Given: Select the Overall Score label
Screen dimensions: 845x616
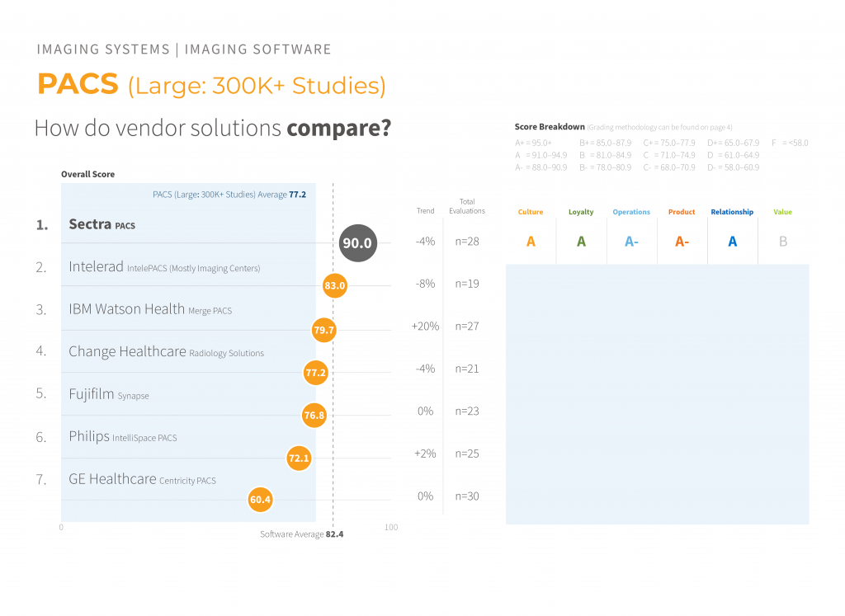Looking at the screenshot, I should pos(87,175).
